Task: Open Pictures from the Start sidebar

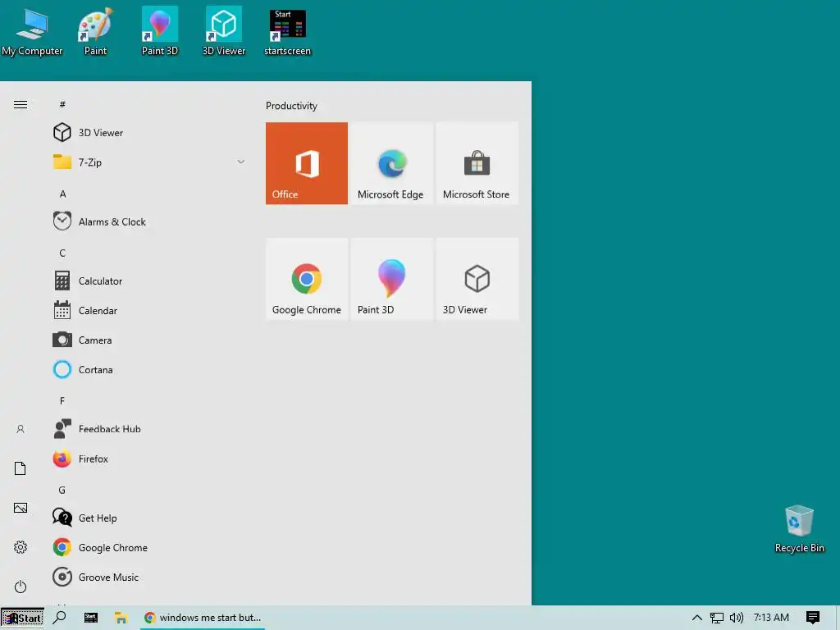Action: tap(21, 508)
